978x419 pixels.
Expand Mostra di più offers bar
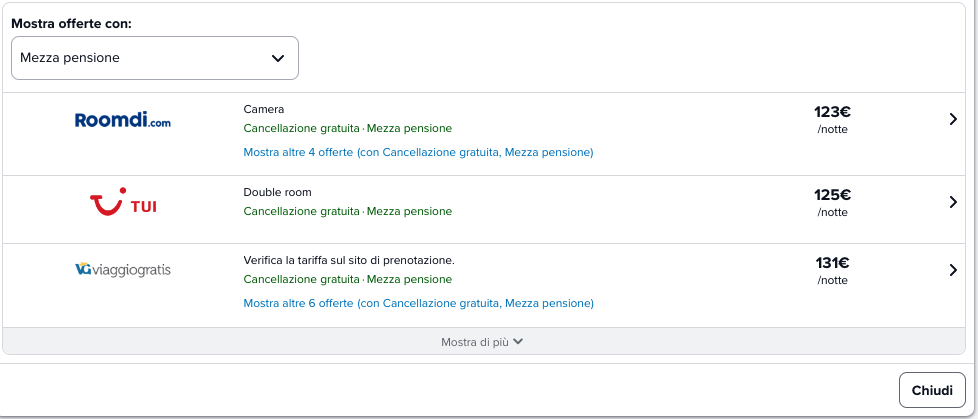(483, 341)
